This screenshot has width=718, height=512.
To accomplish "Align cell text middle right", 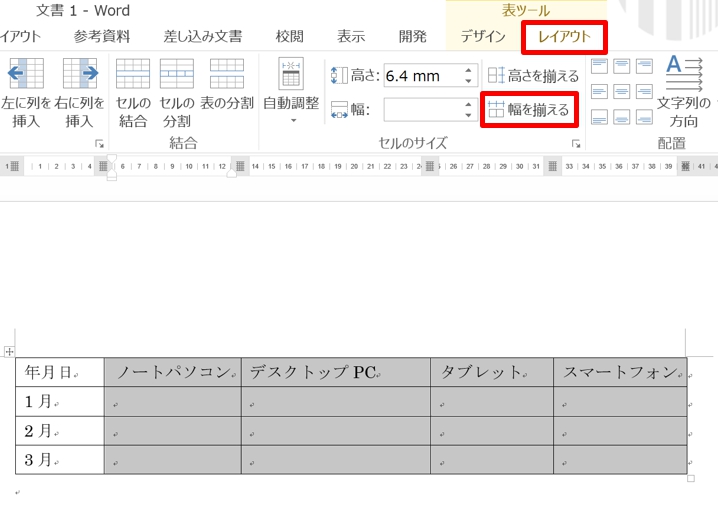I will (x=644, y=92).
